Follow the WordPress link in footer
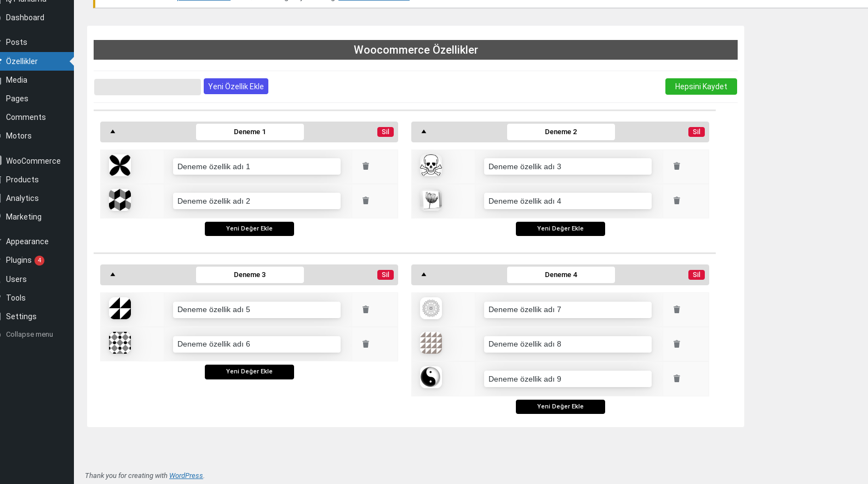Viewport: 868px width, 484px height. pyautogui.click(x=186, y=476)
